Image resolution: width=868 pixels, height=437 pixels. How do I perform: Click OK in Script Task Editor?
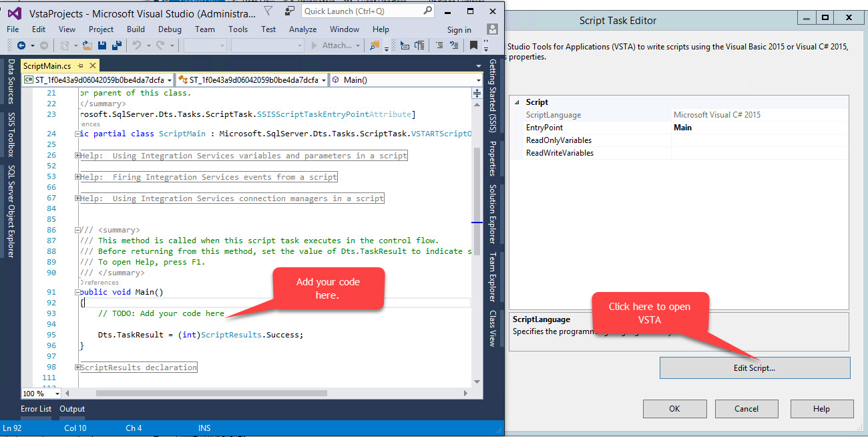tap(674, 409)
